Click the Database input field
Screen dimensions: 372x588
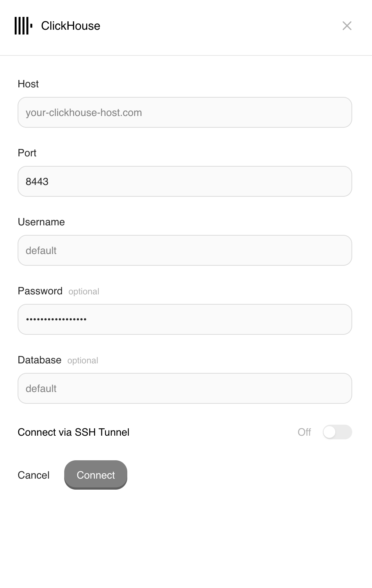(x=185, y=388)
